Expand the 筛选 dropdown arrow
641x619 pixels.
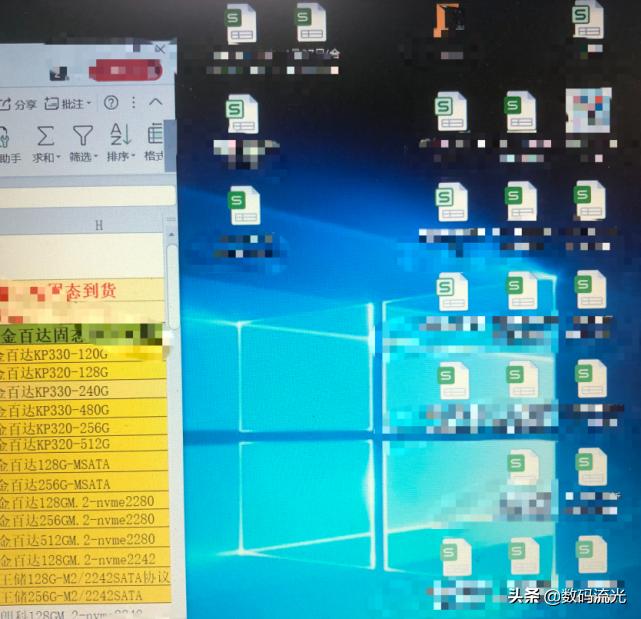96,158
